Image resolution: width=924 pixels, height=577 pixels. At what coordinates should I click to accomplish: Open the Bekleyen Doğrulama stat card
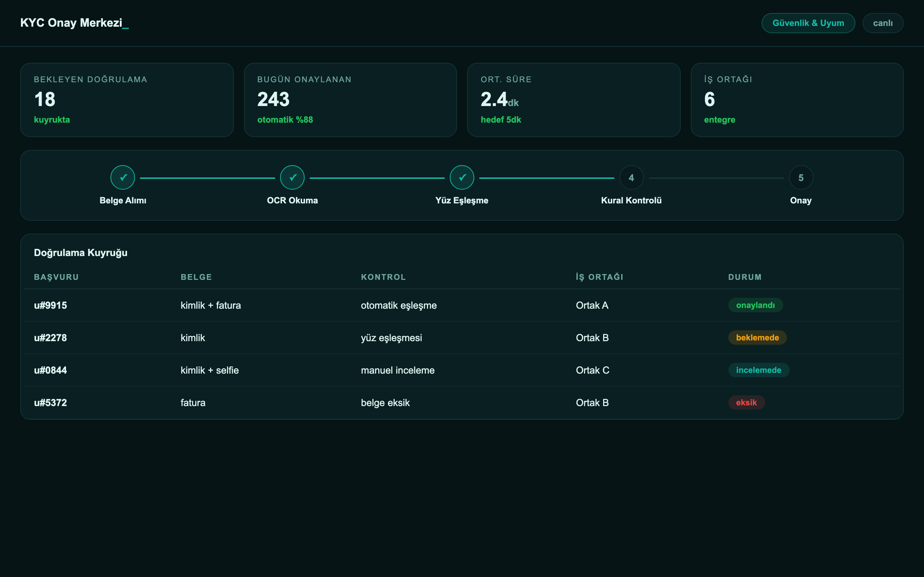(127, 100)
